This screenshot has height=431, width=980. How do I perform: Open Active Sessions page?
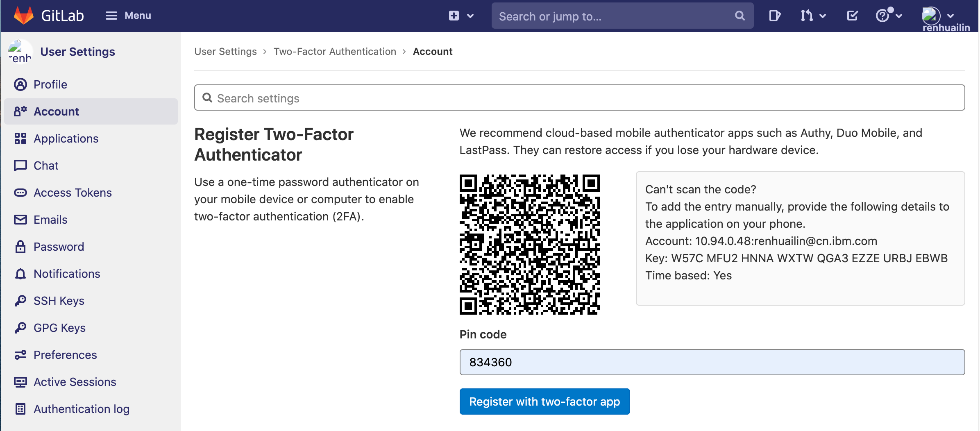tap(75, 382)
